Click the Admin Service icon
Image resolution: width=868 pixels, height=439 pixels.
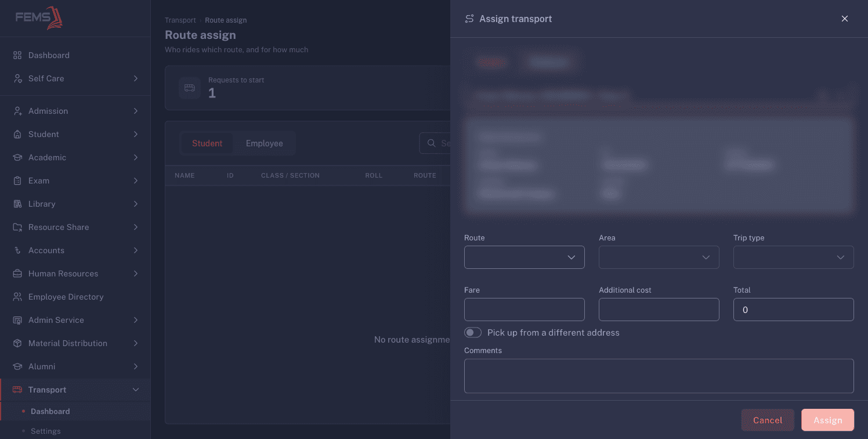click(x=17, y=320)
